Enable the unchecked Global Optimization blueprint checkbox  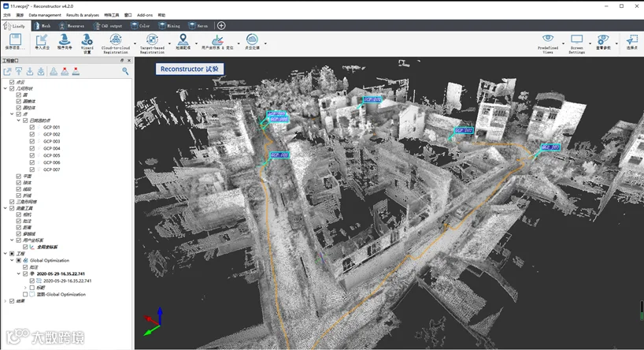click(x=25, y=294)
